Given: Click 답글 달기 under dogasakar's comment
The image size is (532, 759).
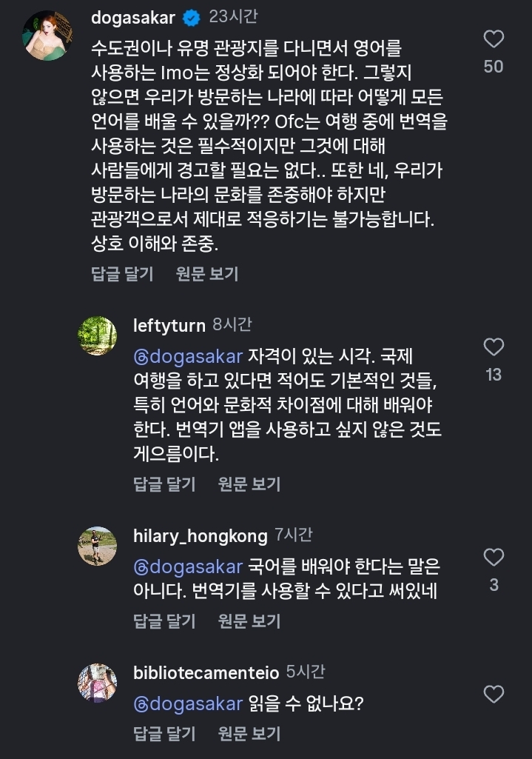Looking at the screenshot, I should pyautogui.click(x=122, y=274).
